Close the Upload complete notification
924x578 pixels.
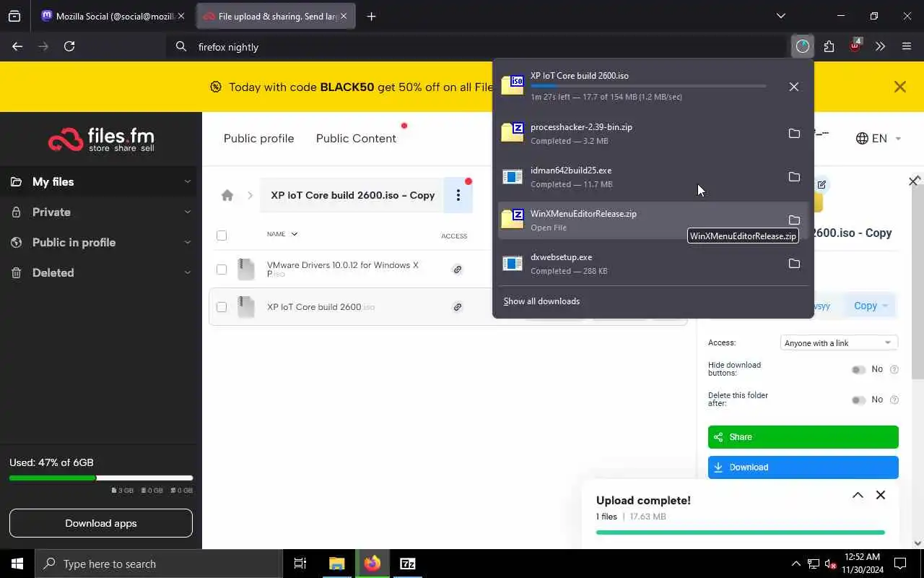coord(881,496)
